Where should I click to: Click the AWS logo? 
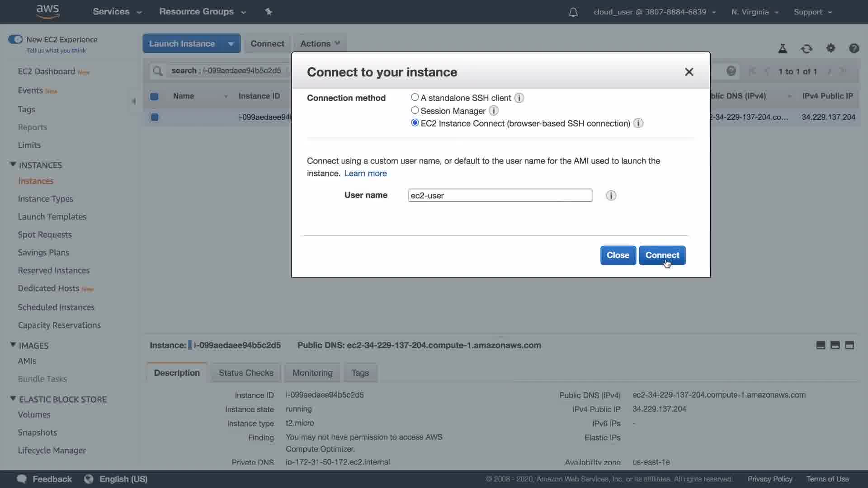click(x=47, y=11)
